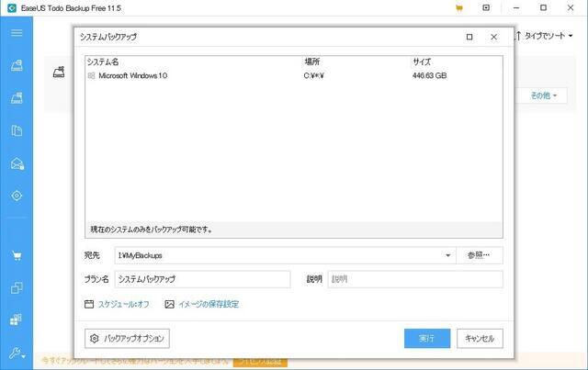This screenshot has width=588, height=370.
Task: Maximize the システムバックアップ dialog
Action: (469, 37)
